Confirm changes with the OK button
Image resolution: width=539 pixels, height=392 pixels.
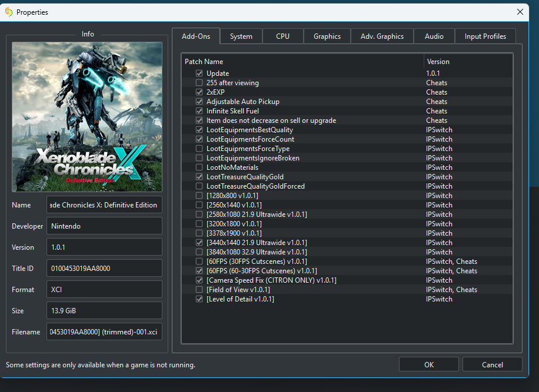(x=428, y=364)
